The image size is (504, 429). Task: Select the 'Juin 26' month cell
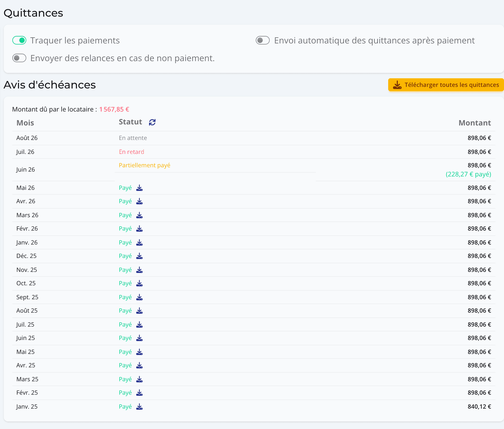(25, 170)
